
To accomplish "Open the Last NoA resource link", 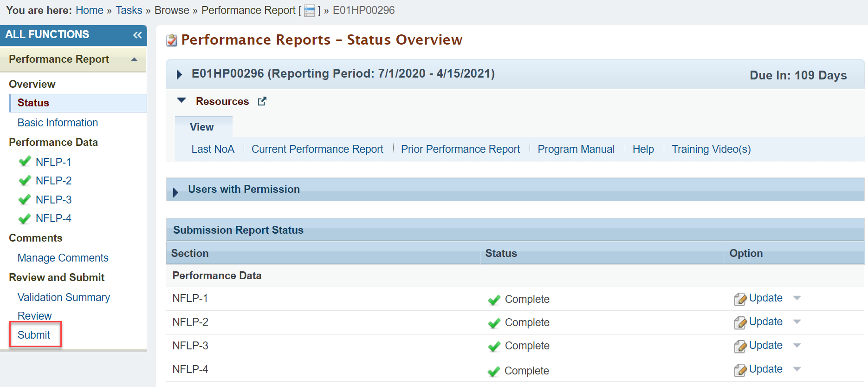I will click(x=213, y=149).
